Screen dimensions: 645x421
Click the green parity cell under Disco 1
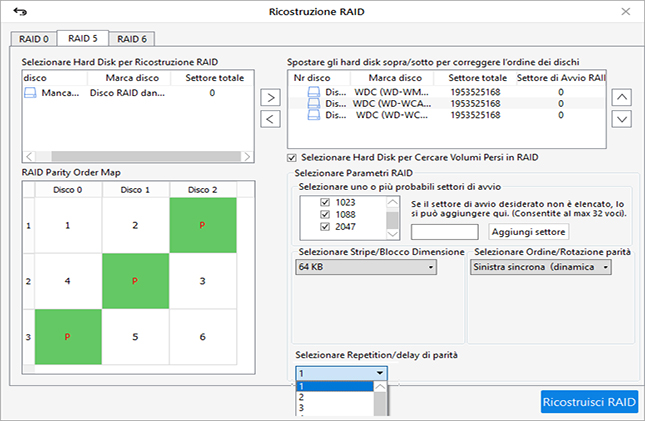tap(135, 281)
